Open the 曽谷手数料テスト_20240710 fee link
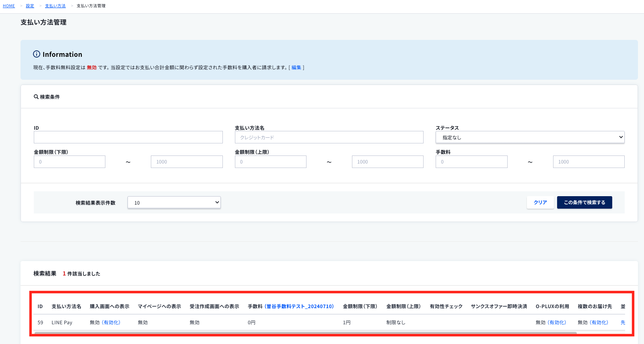The width and height of the screenshot is (644, 344). 299,307
